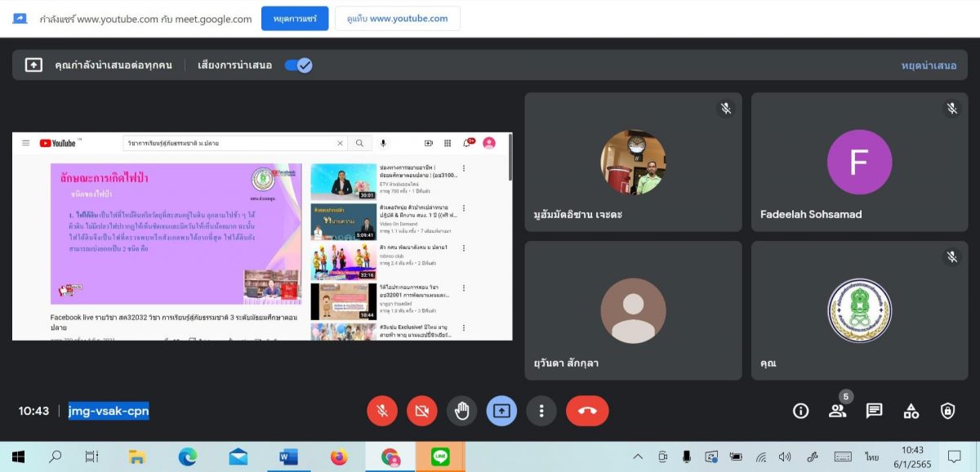Open LINE app from taskbar
The image size is (980, 472).
tap(440, 456)
